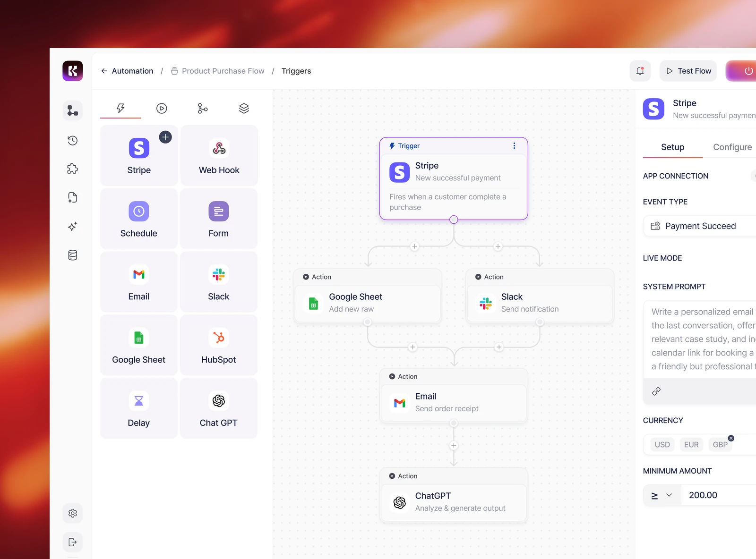Screen dimensions: 756x559
Task: Select the Form trigger card
Action: point(219,219)
